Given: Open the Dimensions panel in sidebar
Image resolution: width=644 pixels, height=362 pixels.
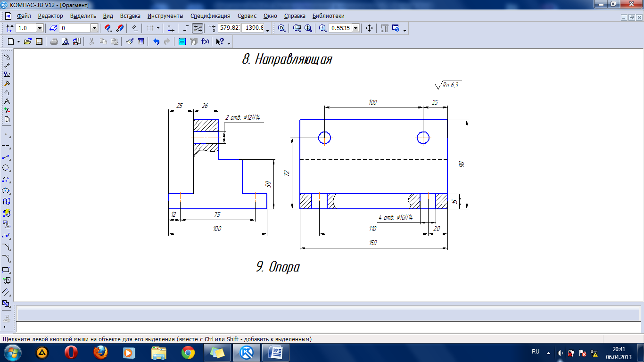Looking at the screenshot, I should (x=7, y=66).
